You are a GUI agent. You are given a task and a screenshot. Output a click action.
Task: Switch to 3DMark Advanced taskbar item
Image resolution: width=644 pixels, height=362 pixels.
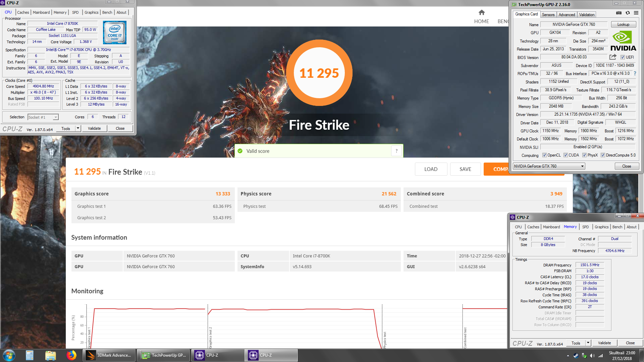tap(109, 355)
